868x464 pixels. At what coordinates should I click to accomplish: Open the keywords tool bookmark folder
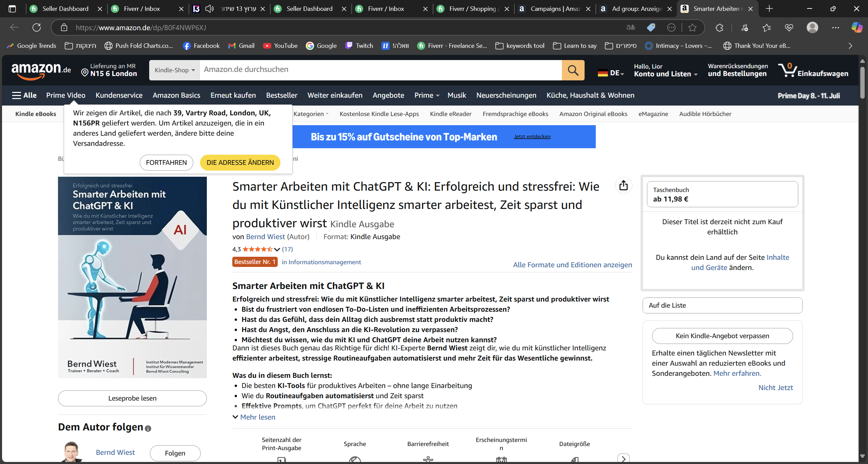[x=520, y=46]
